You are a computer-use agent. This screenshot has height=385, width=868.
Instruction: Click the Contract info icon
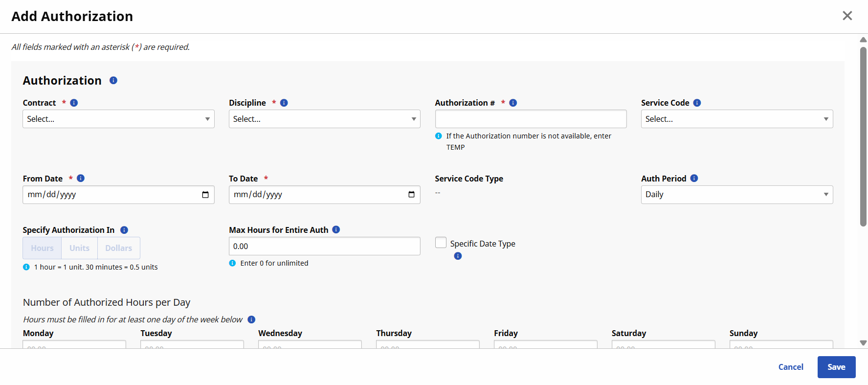[x=74, y=103]
